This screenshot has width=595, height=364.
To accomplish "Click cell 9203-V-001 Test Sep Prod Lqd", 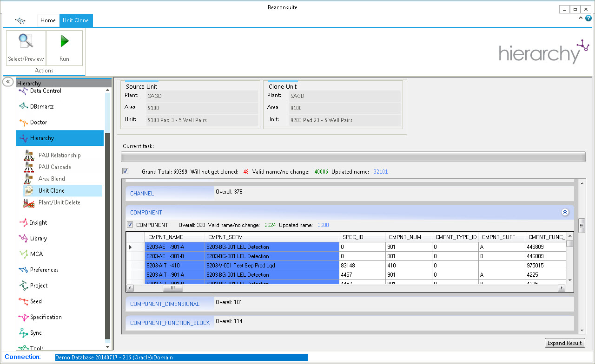I will tap(272, 266).
